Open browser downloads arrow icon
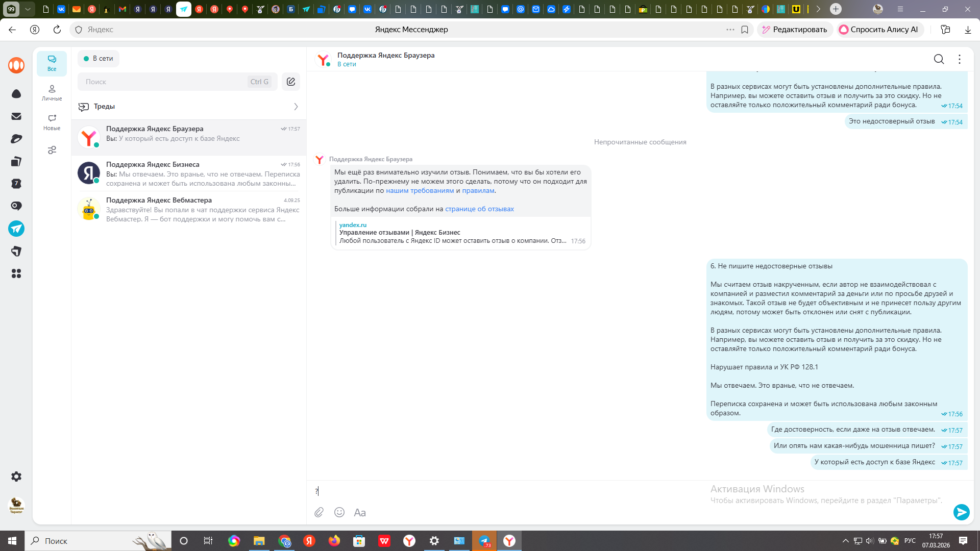Image resolution: width=980 pixels, height=551 pixels. tap(968, 30)
